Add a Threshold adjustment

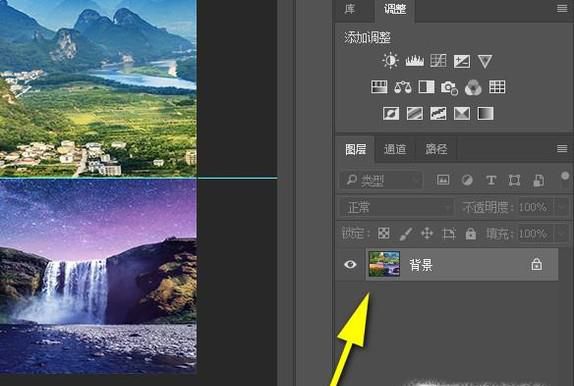point(438,114)
